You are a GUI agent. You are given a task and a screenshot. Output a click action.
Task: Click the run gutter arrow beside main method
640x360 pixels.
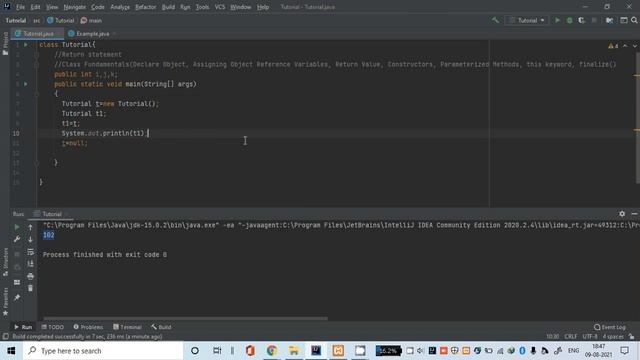pos(26,84)
